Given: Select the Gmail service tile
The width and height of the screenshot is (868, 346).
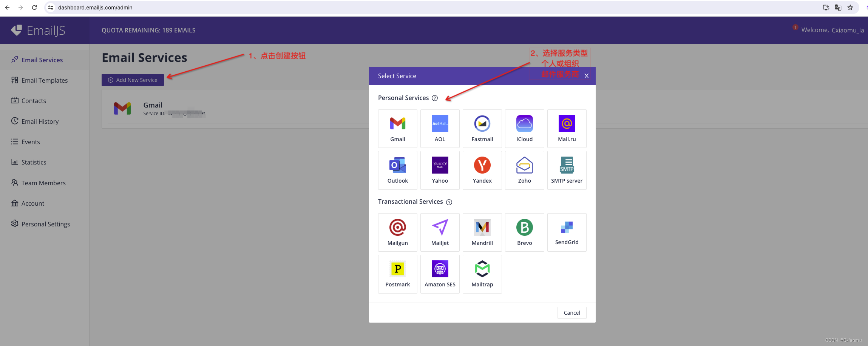Looking at the screenshot, I should pos(397,128).
